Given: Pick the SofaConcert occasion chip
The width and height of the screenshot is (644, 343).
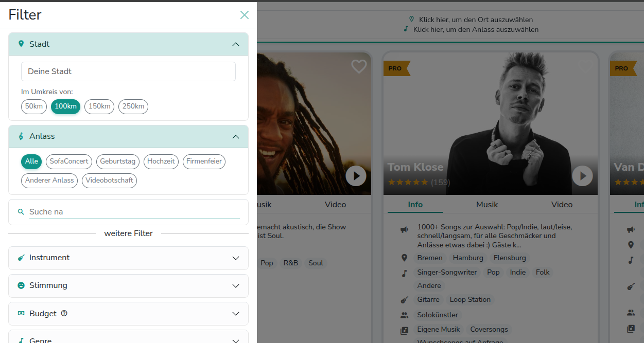Looking at the screenshot, I should (69, 161).
